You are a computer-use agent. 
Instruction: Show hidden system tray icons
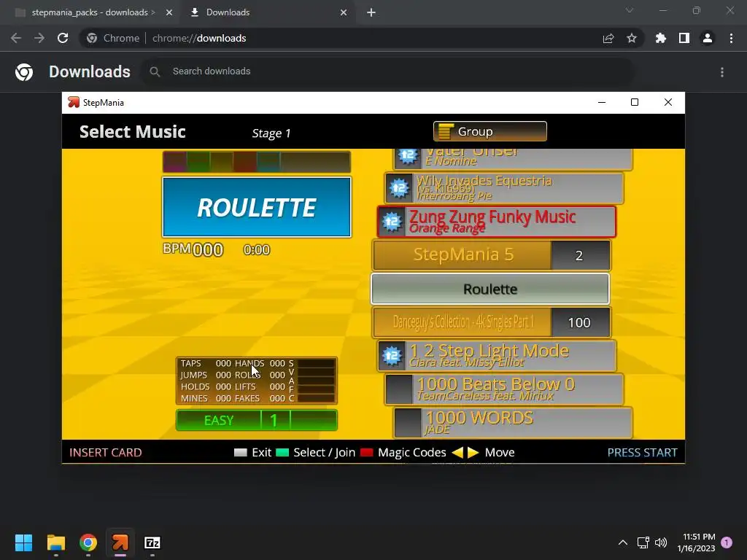pyautogui.click(x=623, y=542)
